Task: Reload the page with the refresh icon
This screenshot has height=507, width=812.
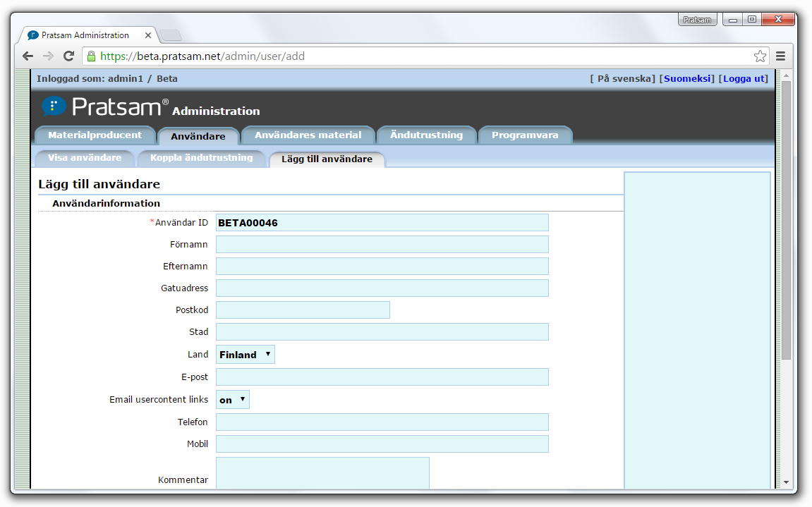Action: [68, 56]
